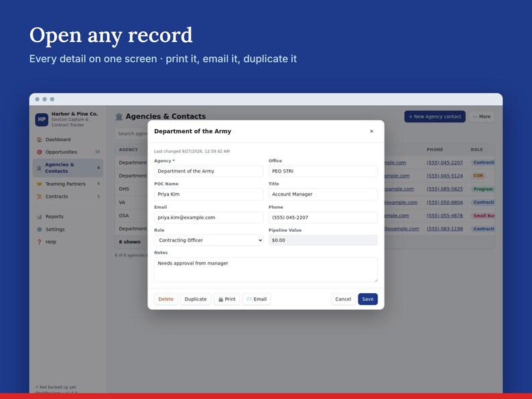Go to Teaming Partners in sidebar
This screenshot has height=399, width=532.
coord(68,183)
